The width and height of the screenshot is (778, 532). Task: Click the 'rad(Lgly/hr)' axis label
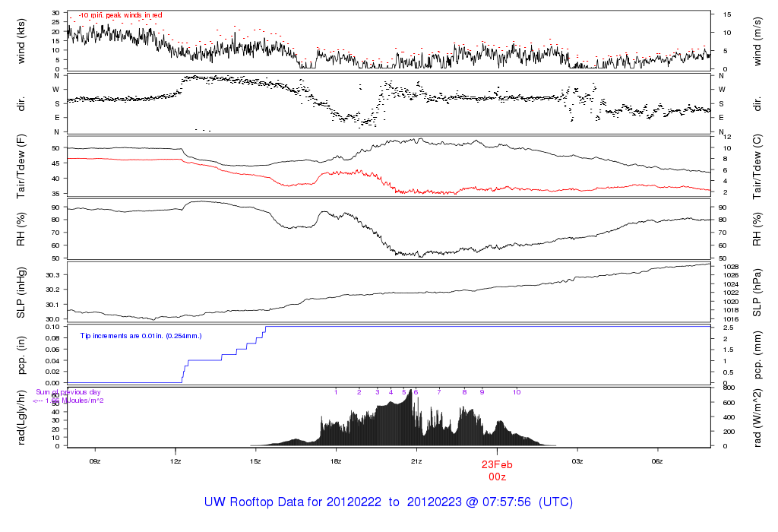point(21,417)
